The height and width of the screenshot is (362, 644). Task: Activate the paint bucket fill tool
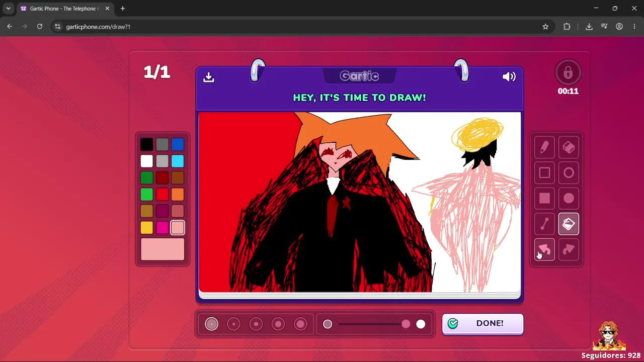(569, 224)
